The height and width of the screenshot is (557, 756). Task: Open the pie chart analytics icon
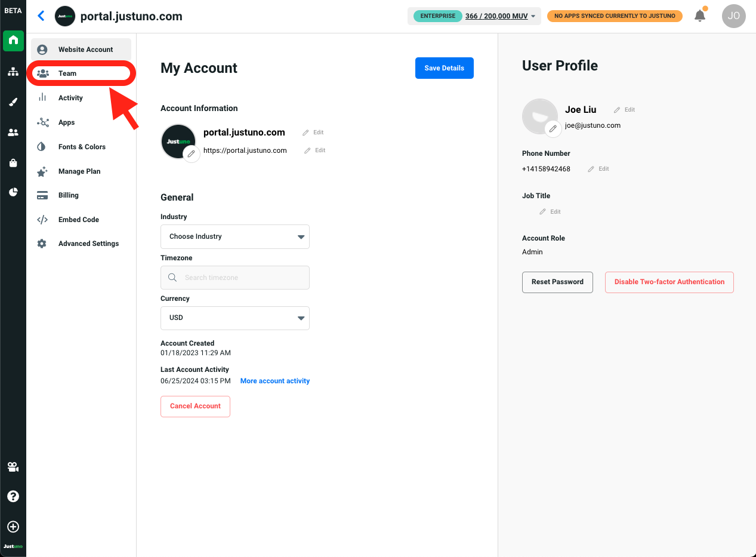pyautogui.click(x=13, y=192)
